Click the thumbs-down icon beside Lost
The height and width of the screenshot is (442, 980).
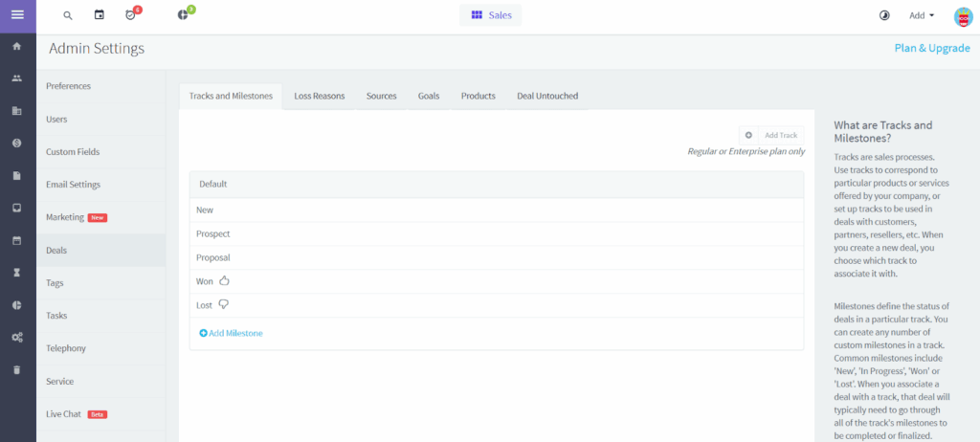224,304
